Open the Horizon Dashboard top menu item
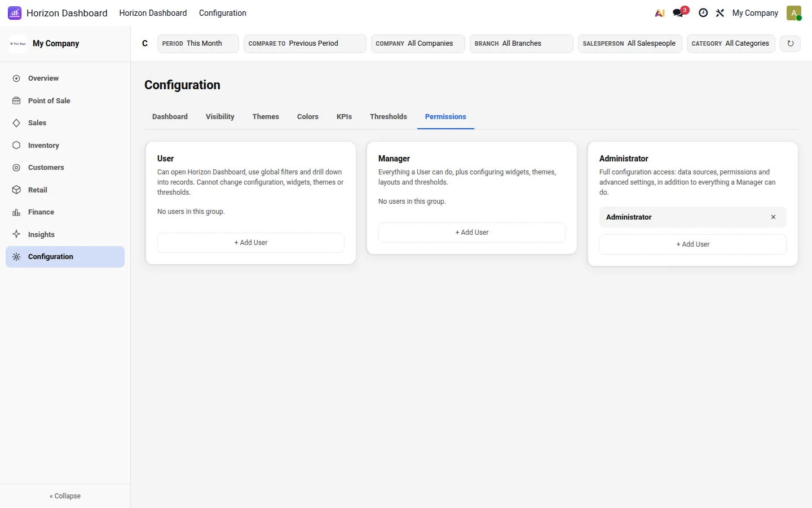The height and width of the screenshot is (508, 812). [x=153, y=13]
